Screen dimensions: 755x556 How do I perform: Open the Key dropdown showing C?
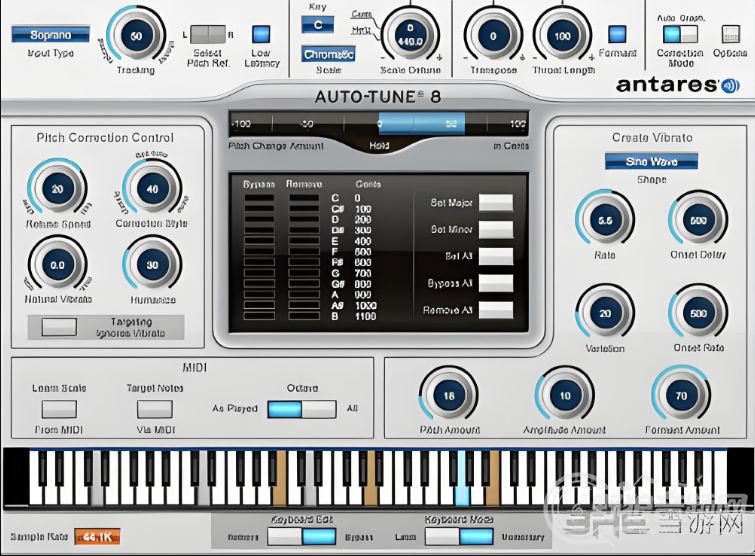(318, 25)
